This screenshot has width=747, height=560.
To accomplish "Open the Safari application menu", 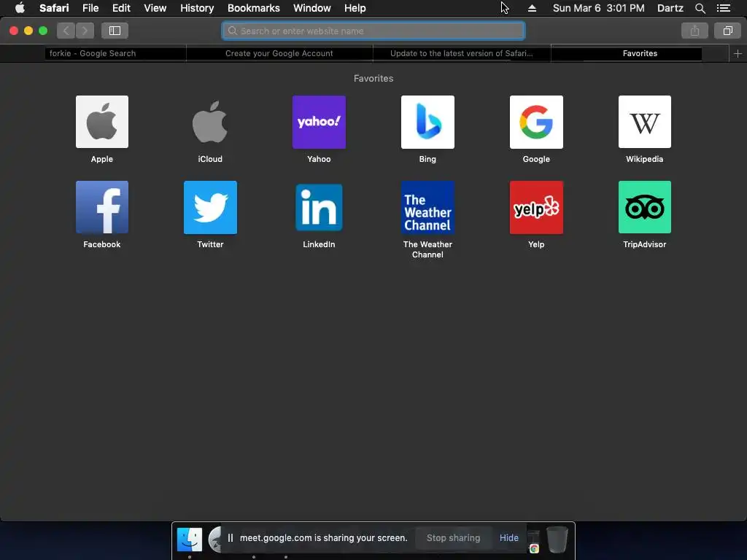I will coord(54,8).
